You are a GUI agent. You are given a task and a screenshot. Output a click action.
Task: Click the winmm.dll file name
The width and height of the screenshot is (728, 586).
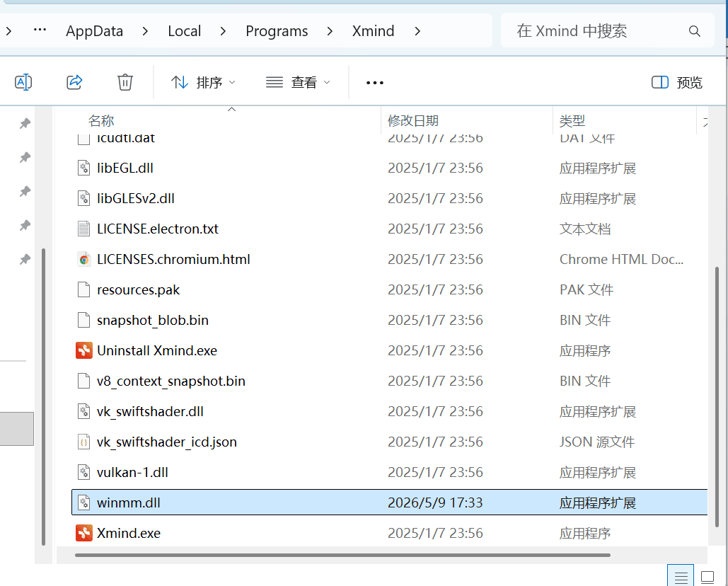[x=128, y=502]
